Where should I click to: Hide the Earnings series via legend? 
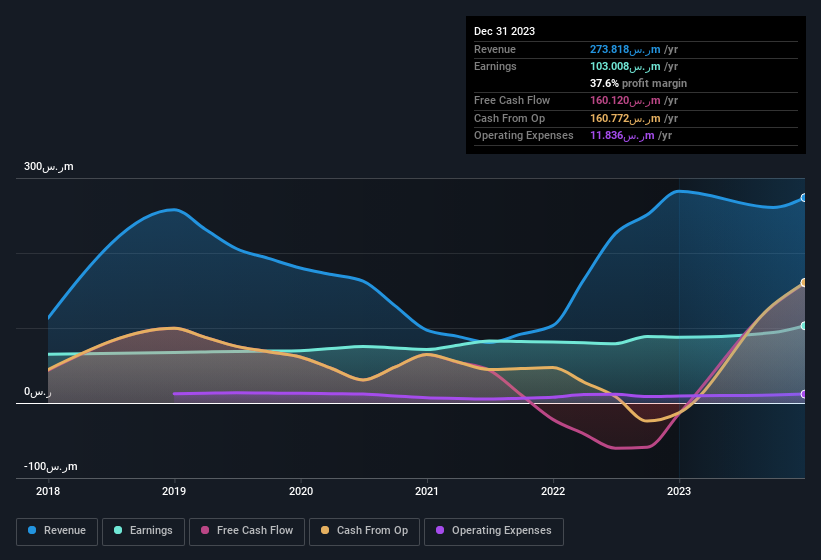(x=144, y=531)
